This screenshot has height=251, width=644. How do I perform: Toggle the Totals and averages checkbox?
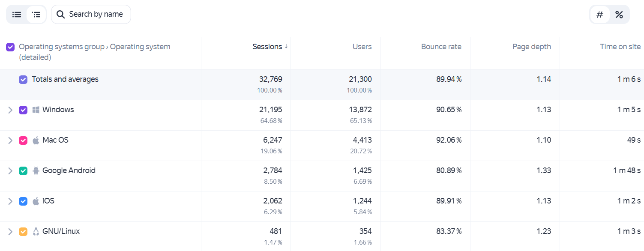[23, 80]
